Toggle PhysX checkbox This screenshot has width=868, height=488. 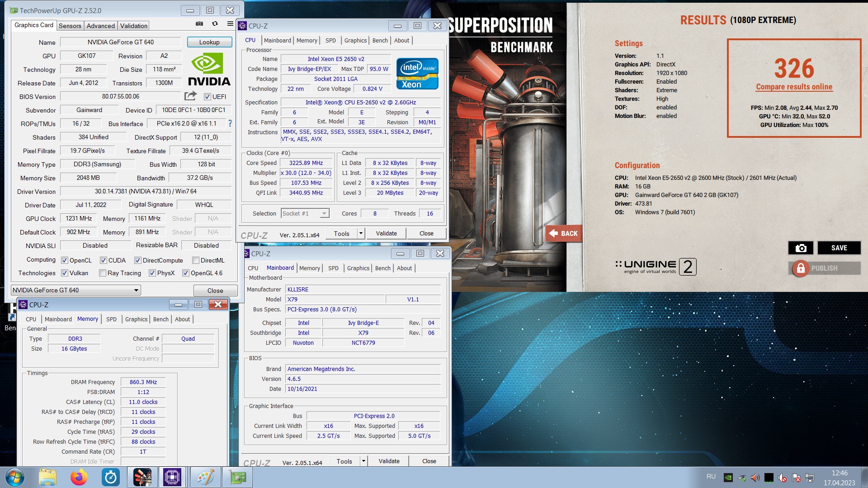(152, 273)
